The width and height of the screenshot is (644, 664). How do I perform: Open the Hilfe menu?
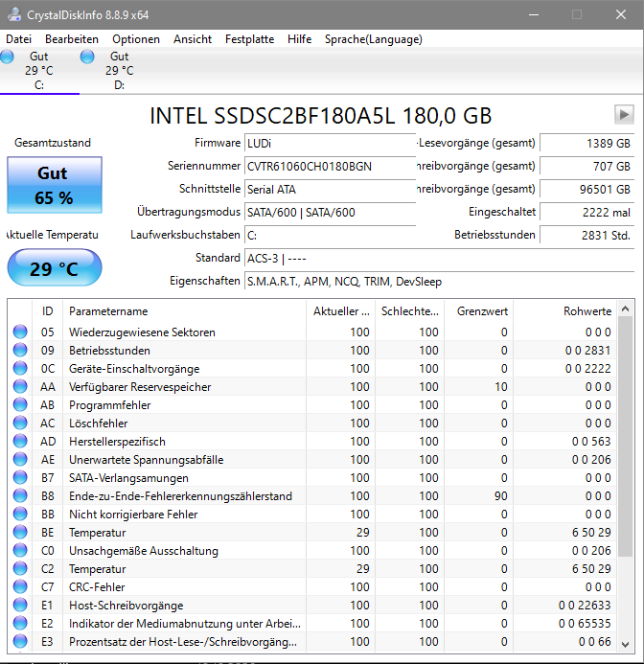click(300, 39)
